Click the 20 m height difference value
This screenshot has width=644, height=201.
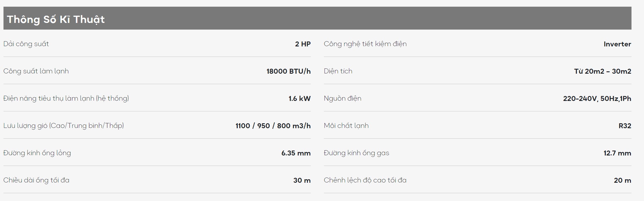(622, 180)
